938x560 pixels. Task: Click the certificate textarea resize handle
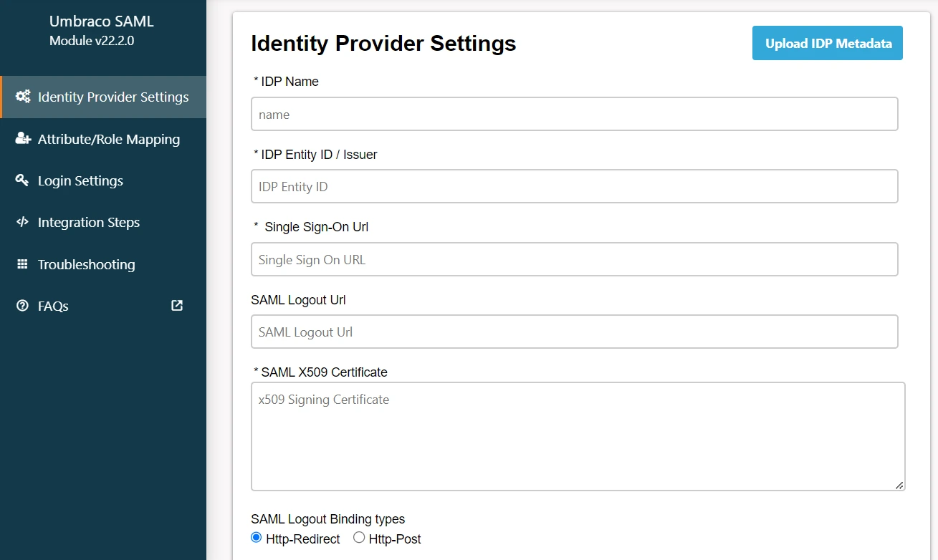click(899, 485)
